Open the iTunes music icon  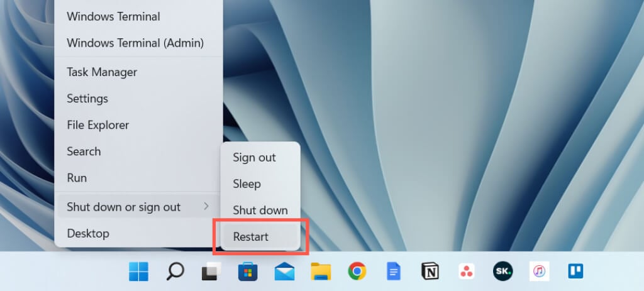pyautogui.click(x=539, y=272)
